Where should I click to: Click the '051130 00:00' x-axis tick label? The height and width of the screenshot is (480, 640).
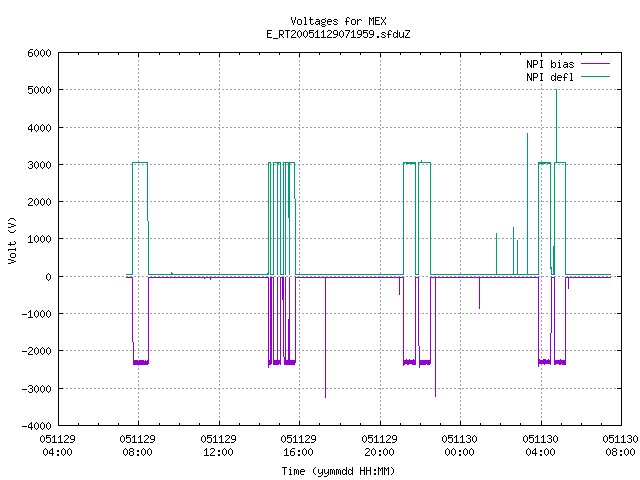coord(459,445)
